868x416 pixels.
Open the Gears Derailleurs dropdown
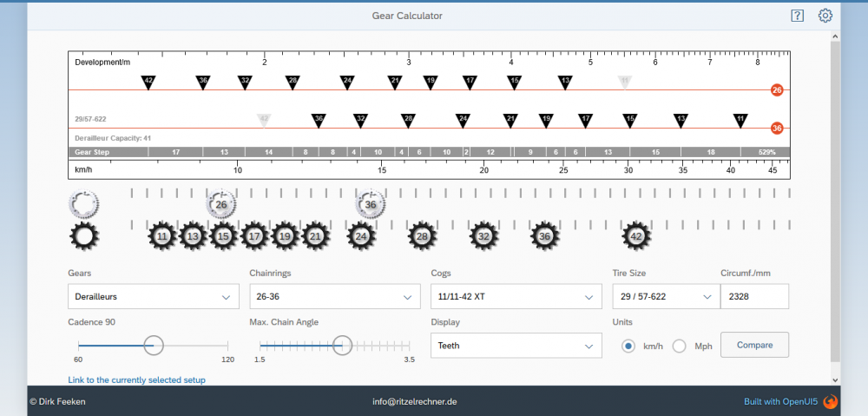tap(153, 296)
